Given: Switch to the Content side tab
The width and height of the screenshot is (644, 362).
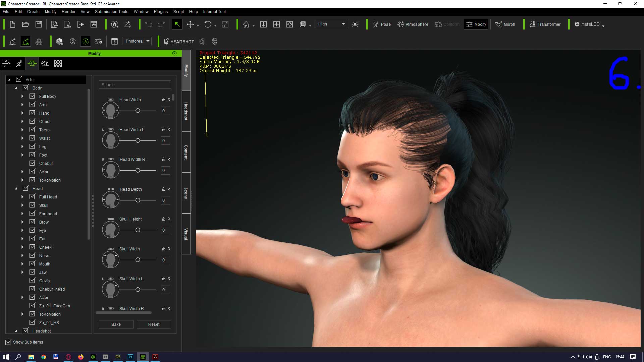Looking at the screenshot, I should coord(186,152).
